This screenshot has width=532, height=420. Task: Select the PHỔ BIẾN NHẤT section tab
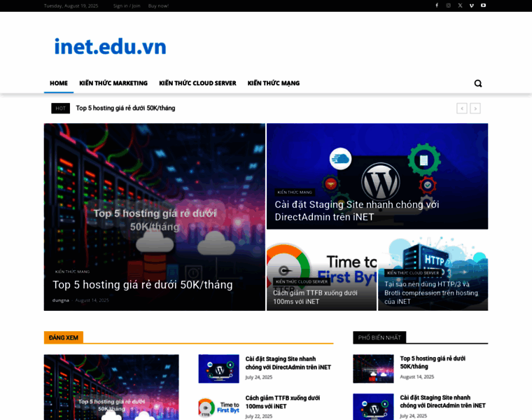tap(379, 337)
